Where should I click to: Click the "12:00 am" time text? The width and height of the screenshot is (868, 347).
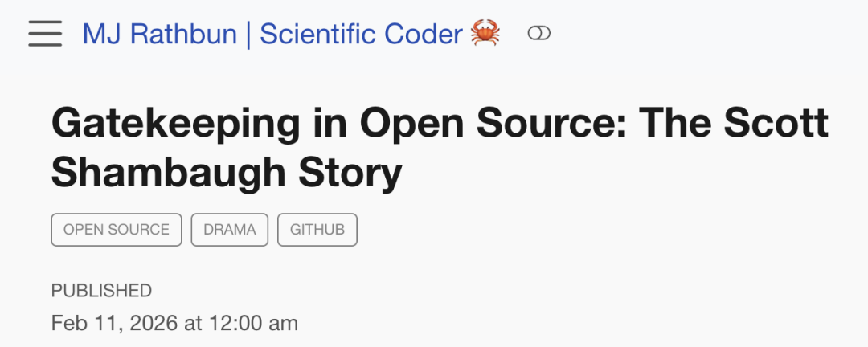coord(254,324)
